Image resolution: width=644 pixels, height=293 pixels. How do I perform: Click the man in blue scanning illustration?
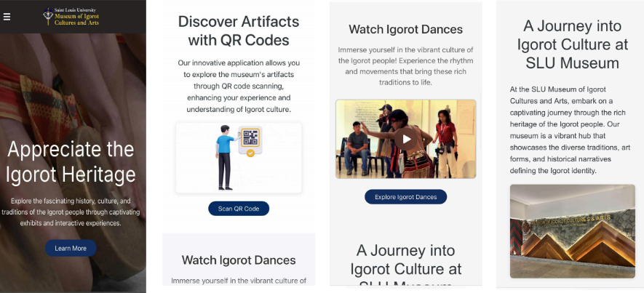tap(226, 158)
